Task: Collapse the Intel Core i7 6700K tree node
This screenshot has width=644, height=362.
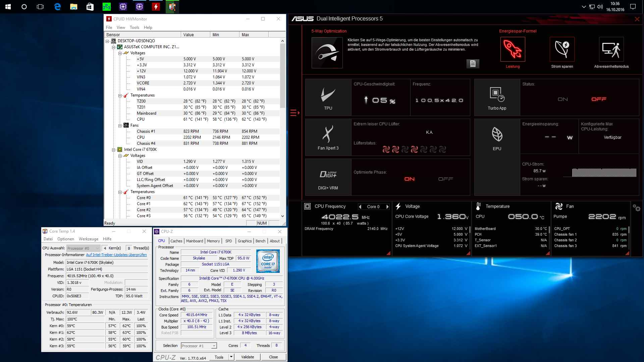Action: click(x=114, y=150)
